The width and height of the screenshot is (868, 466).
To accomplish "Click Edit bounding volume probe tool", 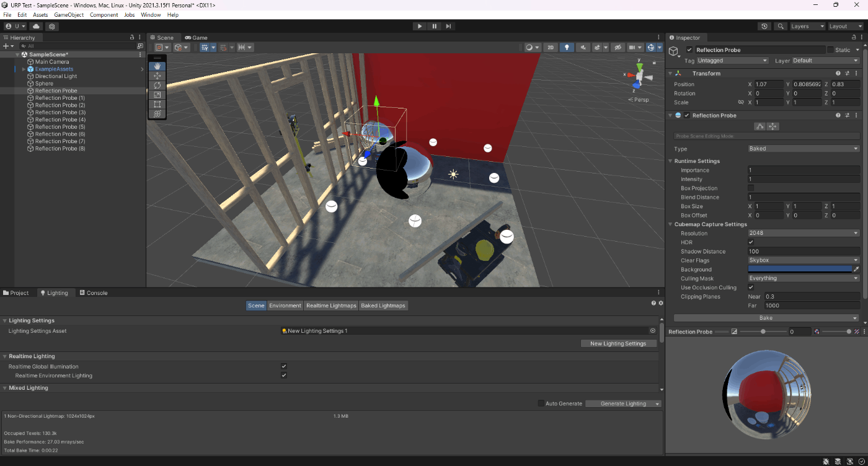I will pyautogui.click(x=759, y=126).
